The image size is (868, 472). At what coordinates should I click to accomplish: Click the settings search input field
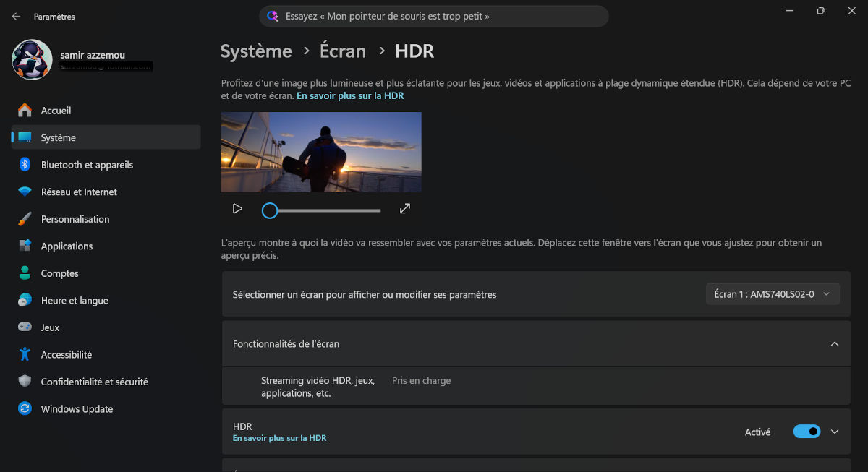(x=434, y=16)
